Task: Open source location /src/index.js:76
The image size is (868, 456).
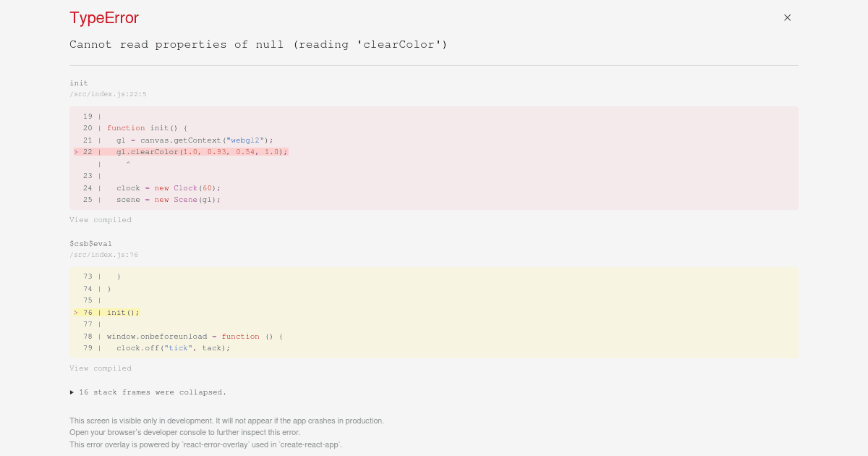Action: (x=103, y=254)
